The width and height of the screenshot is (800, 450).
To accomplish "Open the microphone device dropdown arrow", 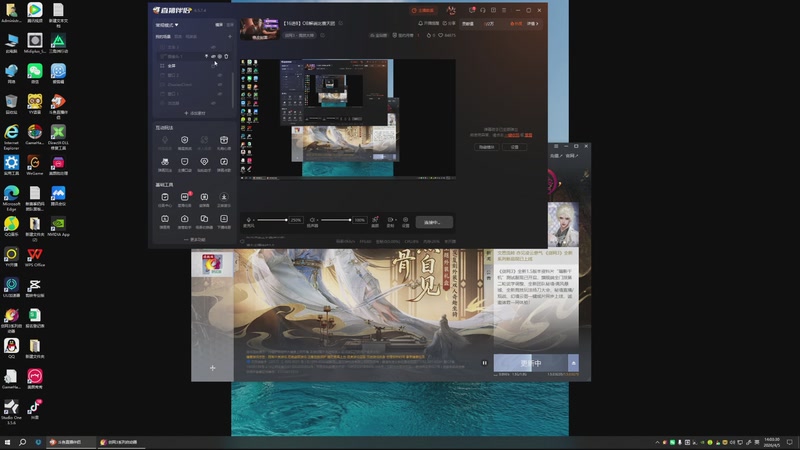I will [254, 220].
